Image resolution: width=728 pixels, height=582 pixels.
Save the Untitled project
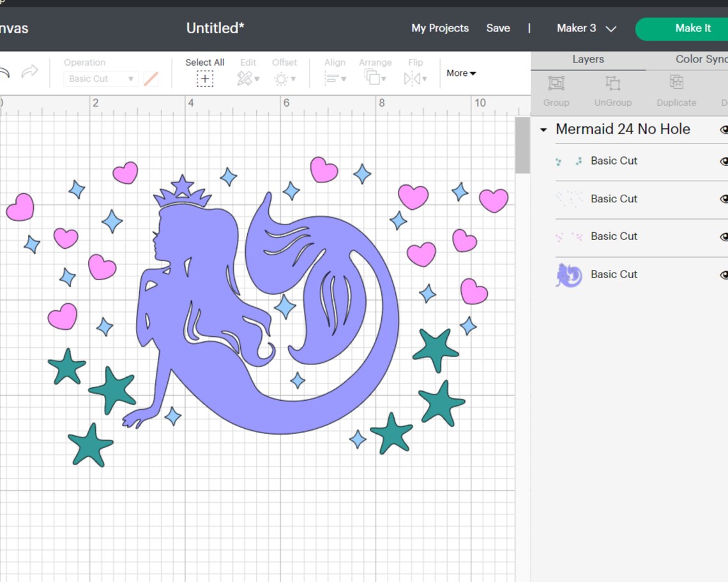[x=498, y=28]
